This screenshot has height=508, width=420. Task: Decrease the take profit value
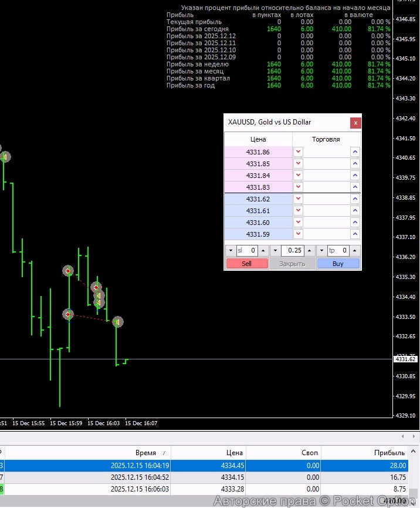click(321, 251)
